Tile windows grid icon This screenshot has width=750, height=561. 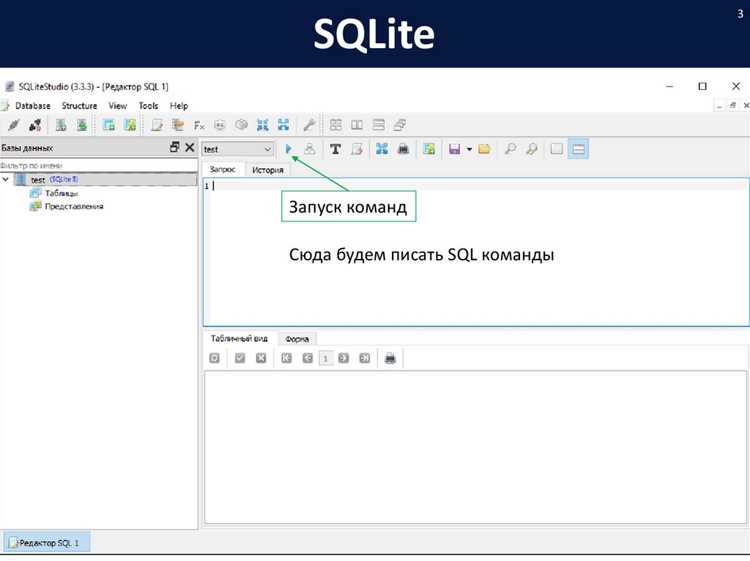point(336,125)
